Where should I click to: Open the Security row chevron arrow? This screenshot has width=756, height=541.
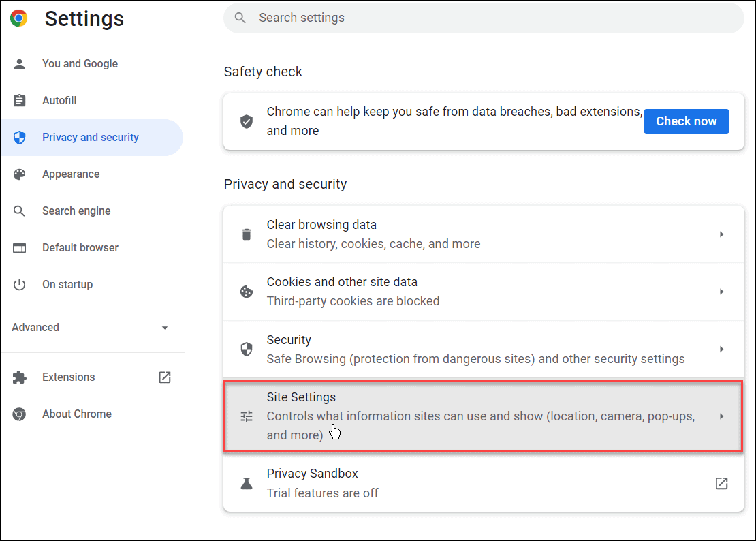[x=722, y=349]
